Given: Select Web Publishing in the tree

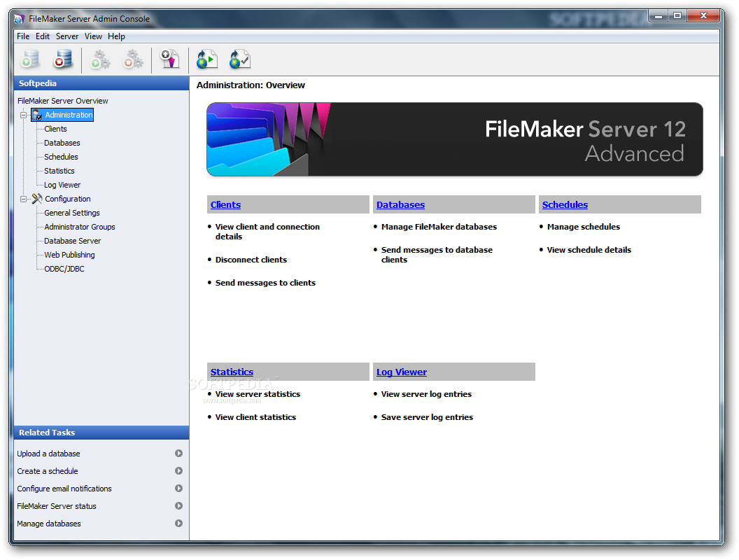Looking at the screenshot, I should click(70, 255).
